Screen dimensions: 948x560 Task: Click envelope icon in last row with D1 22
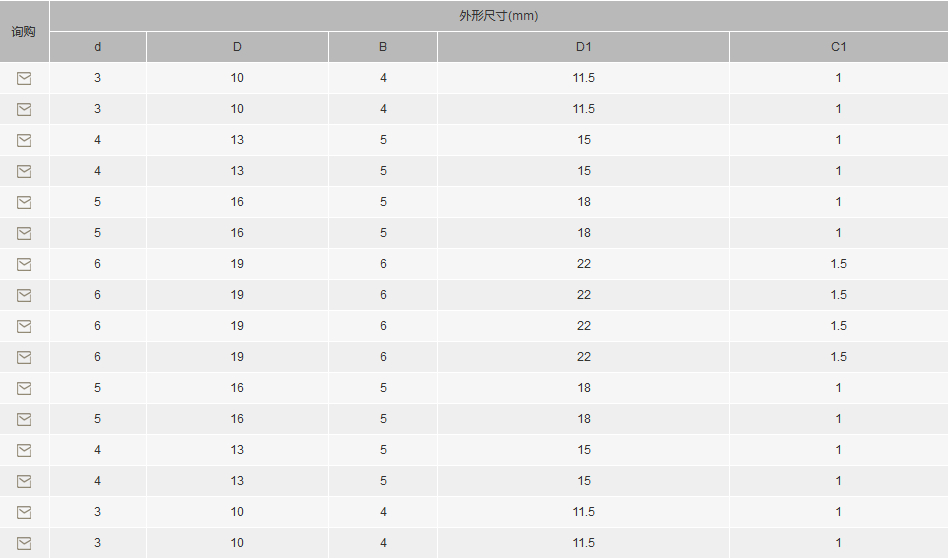click(x=24, y=357)
